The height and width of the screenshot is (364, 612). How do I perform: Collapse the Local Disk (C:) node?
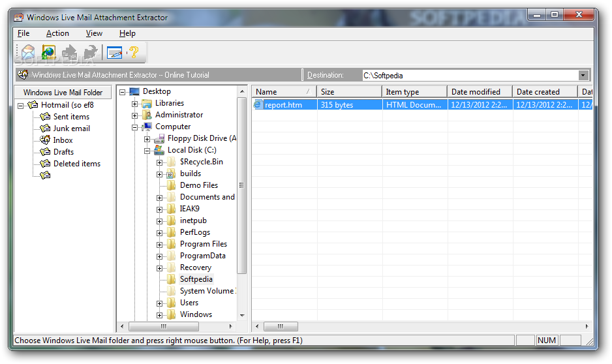point(147,151)
